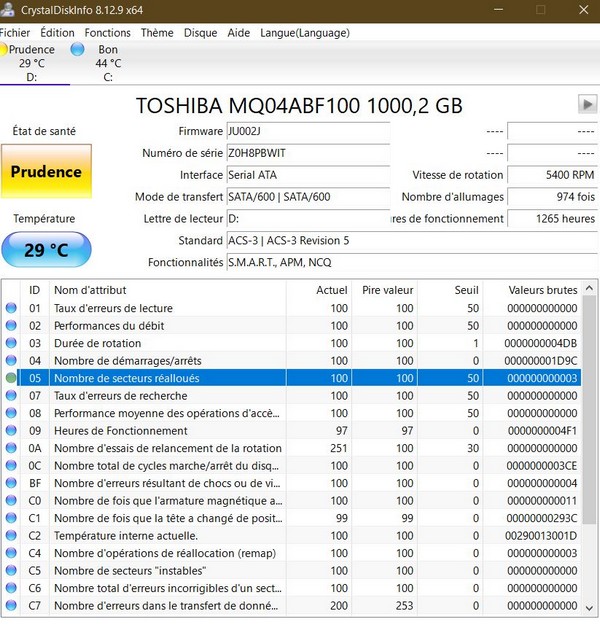
Task: Click status dot for attribute C1
Action: (x=11, y=518)
